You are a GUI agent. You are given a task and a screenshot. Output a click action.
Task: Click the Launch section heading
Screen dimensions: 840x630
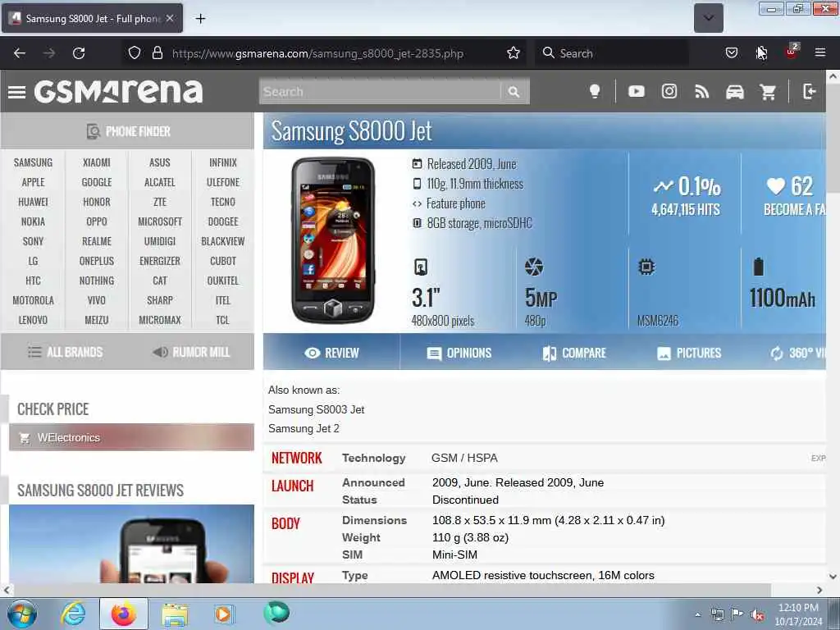pyautogui.click(x=292, y=486)
